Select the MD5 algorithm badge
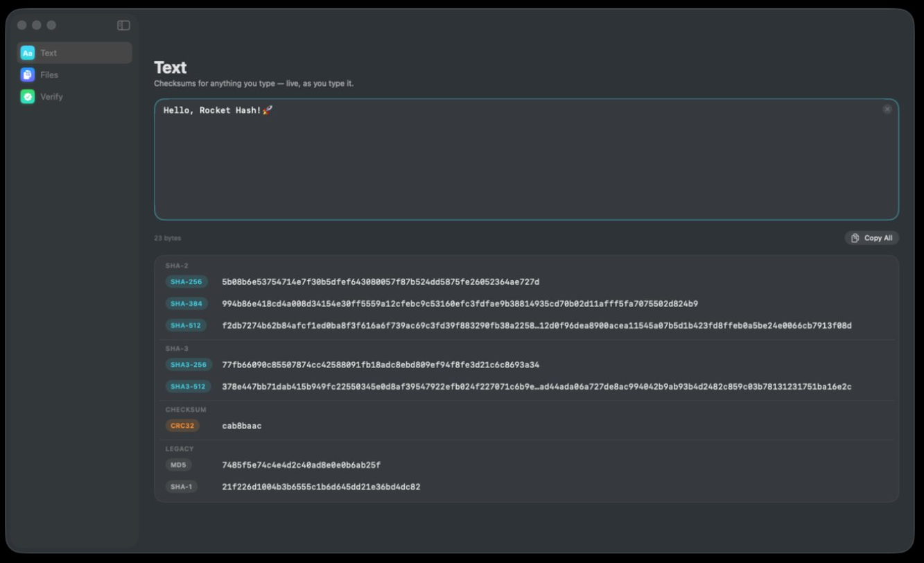This screenshot has width=924, height=563. click(179, 465)
